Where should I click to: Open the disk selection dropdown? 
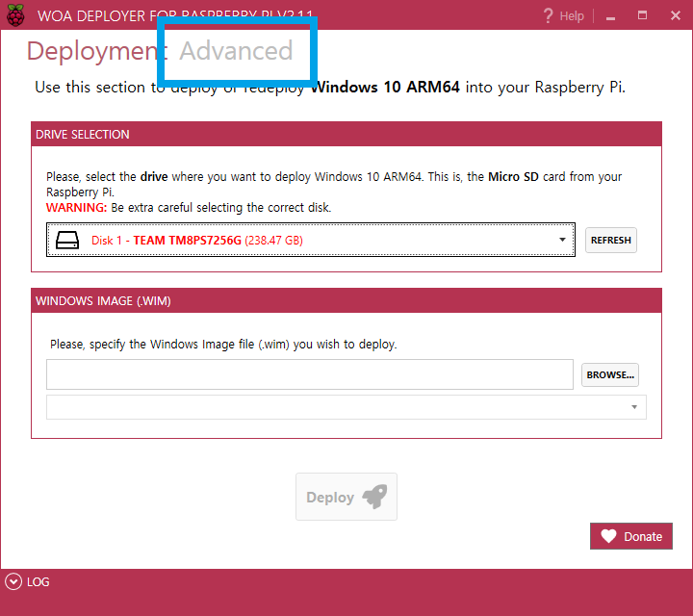coord(311,240)
